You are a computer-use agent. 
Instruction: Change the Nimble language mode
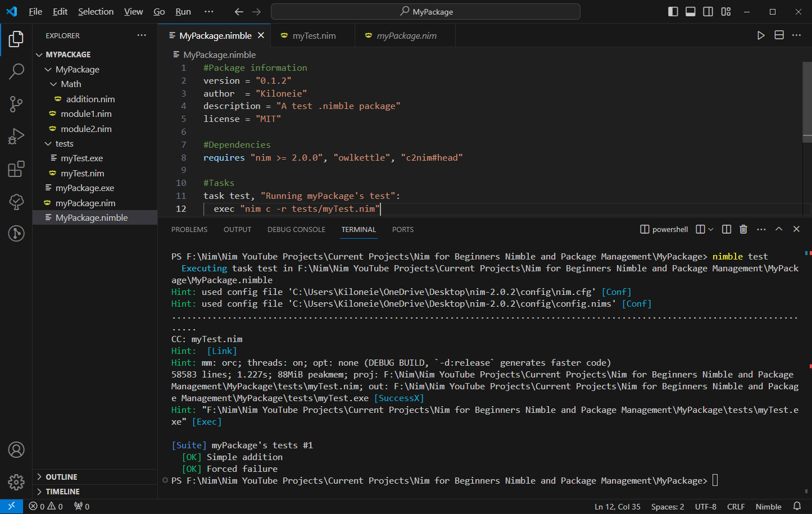(x=768, y=507)
